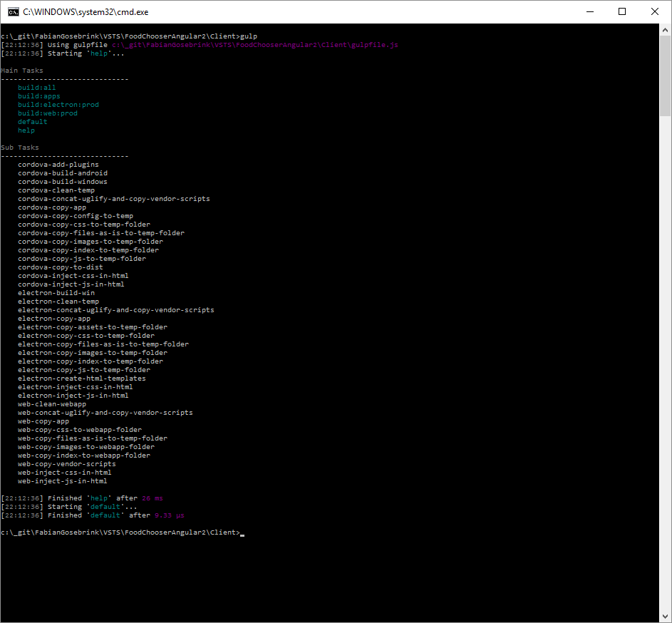
Task: Click 'cordova-copy-app' line
Action: (x=52, y=207)
